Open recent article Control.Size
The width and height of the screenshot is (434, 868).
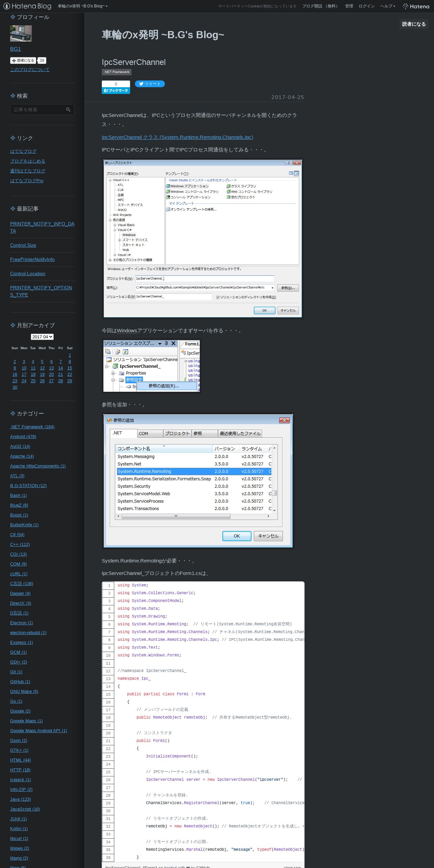(x=23, y=245)
